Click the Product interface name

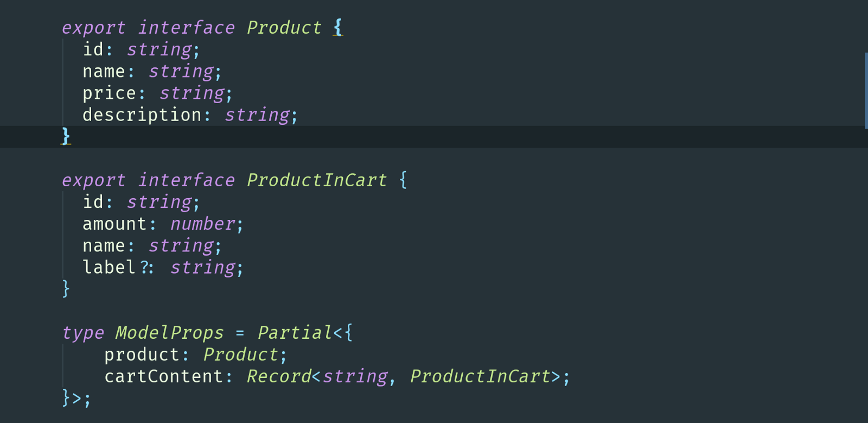click(284, 28)
